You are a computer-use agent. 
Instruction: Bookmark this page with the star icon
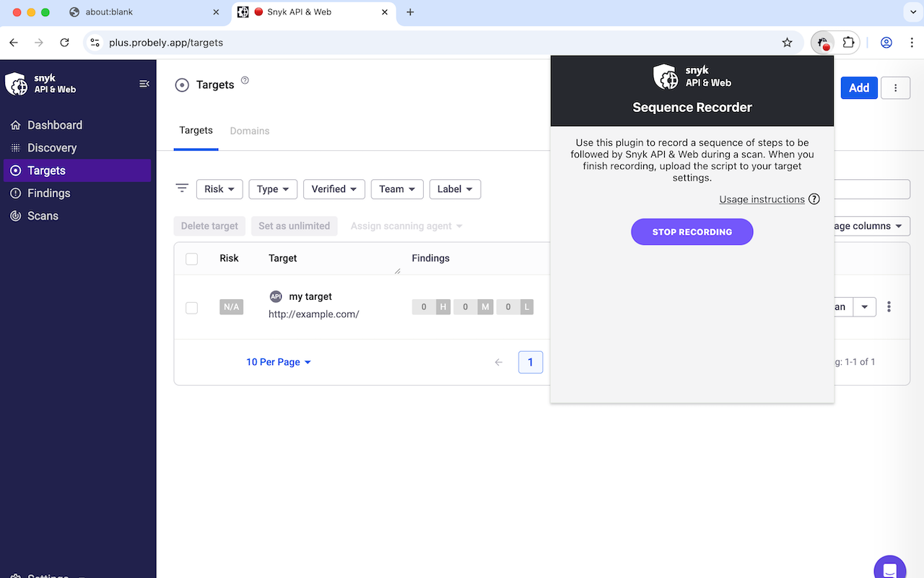787,43
